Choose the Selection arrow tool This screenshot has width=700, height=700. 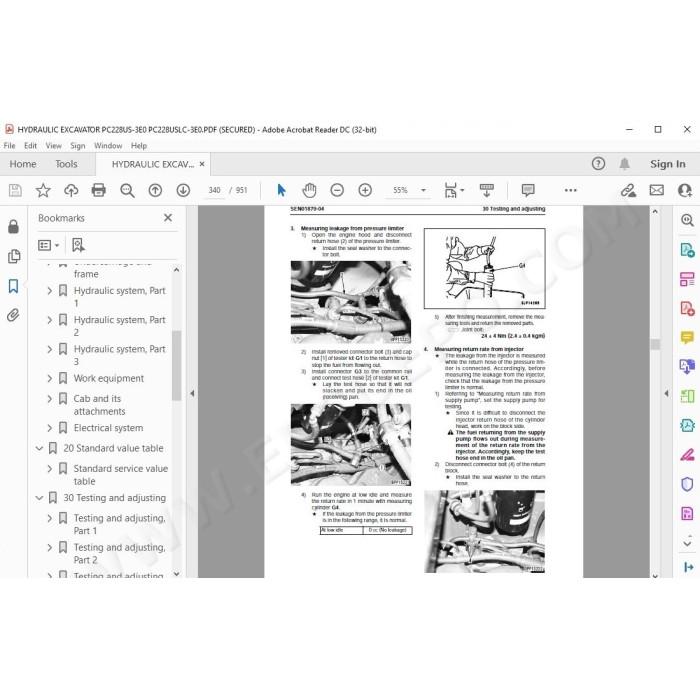(281, 191)
